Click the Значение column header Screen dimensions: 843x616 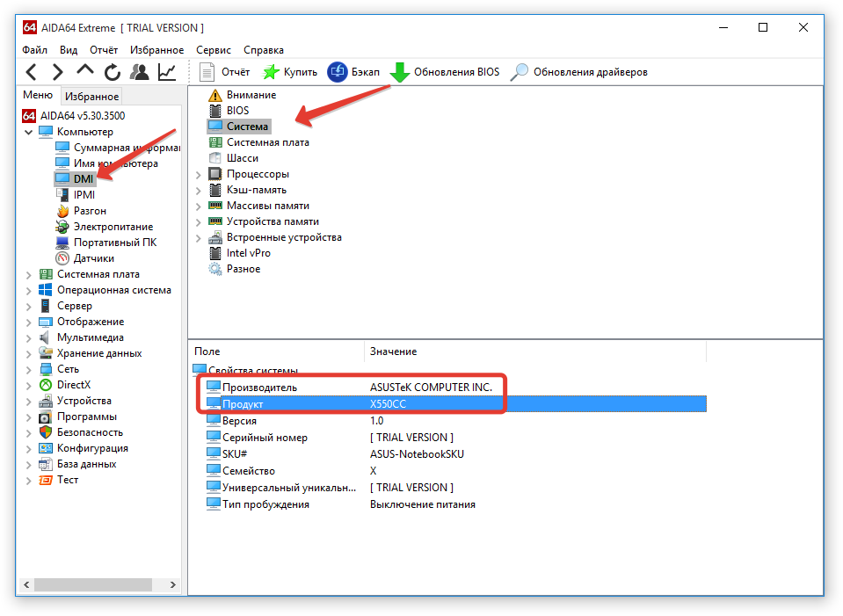pyautogui.click(x=535, y=351)
